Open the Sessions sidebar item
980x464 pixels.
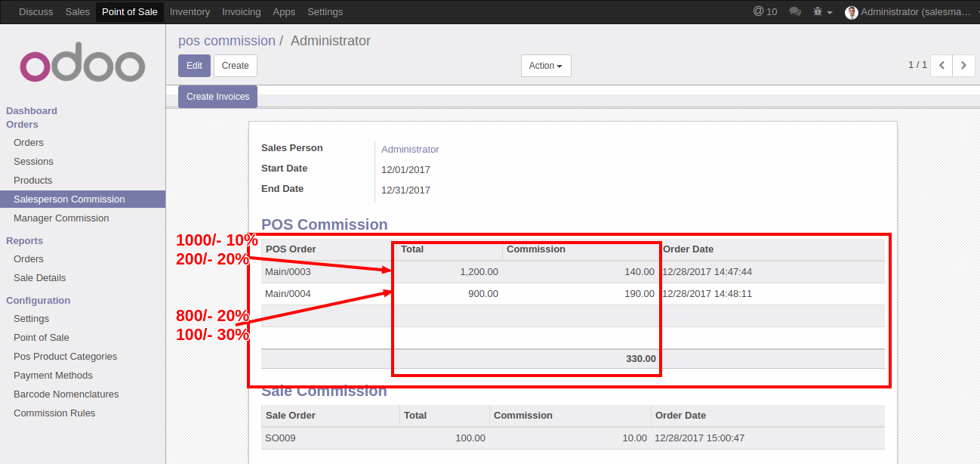click(x=33, y=162)
